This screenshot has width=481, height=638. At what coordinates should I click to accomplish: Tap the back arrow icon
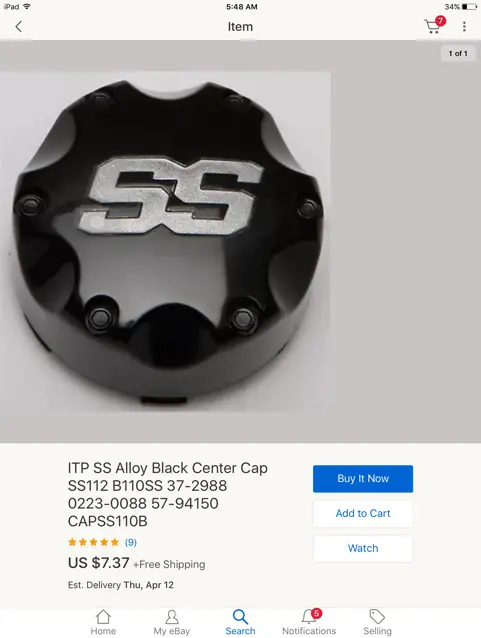tap(18, 27)
